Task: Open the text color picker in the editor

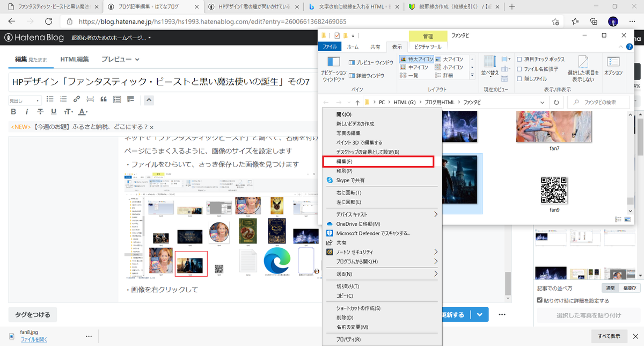Action: point(82,111)
